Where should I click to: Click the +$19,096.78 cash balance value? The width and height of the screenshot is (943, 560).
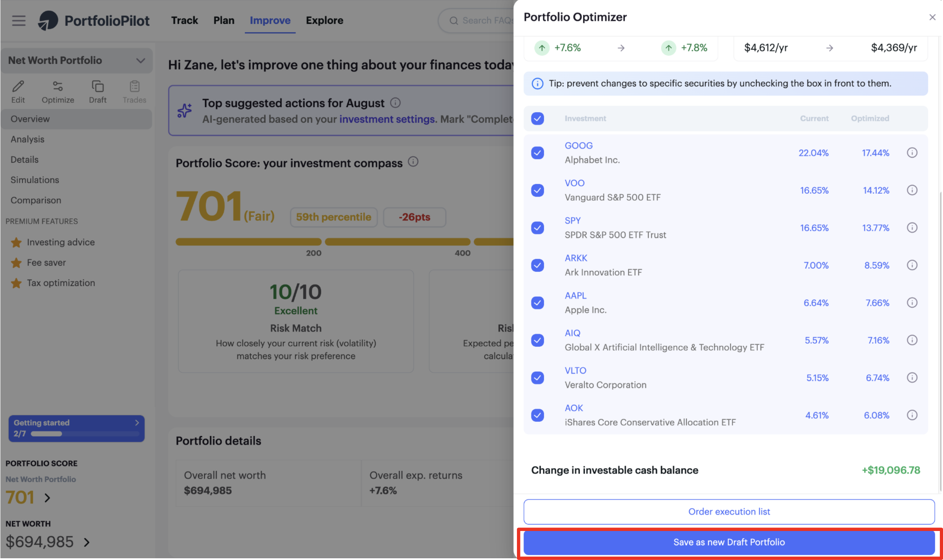click(890, 470)
